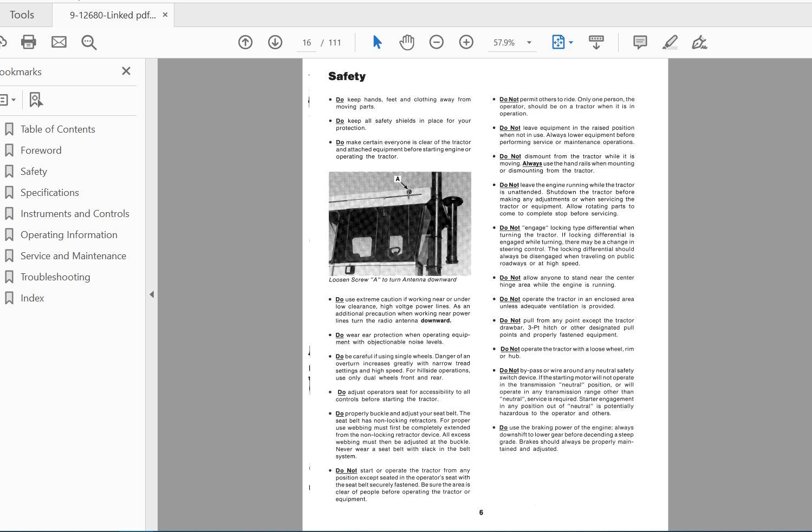Add a sticky note comment
This screenshot has width=812, height=532.
click(640, 42)
